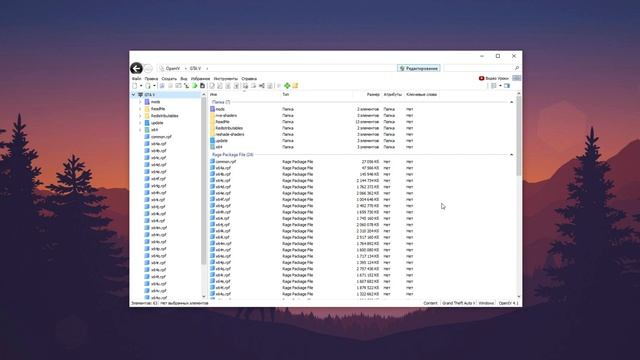This screenshot has width=640, height=360.
Task: Click inside the search input field
Action: 478,68
